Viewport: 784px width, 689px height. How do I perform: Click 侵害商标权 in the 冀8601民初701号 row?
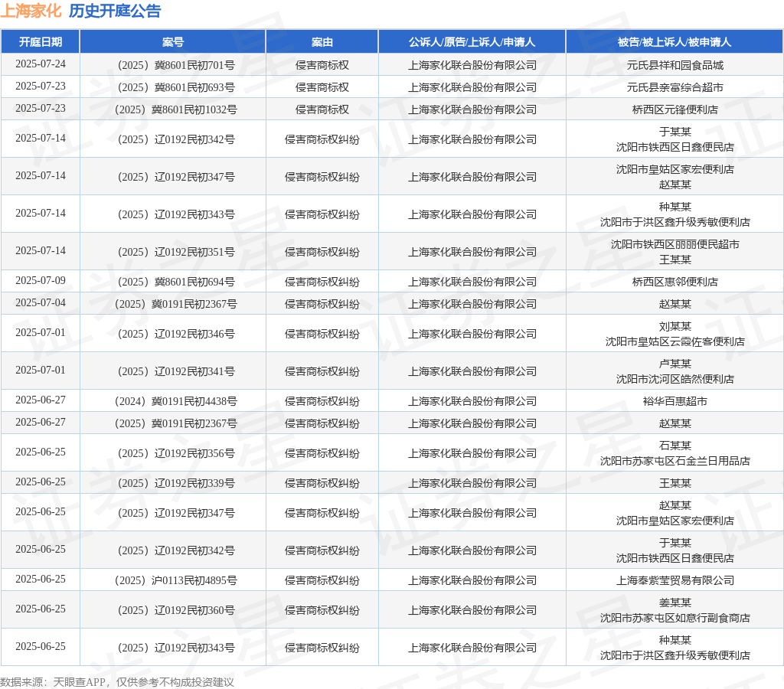(322, 65)
